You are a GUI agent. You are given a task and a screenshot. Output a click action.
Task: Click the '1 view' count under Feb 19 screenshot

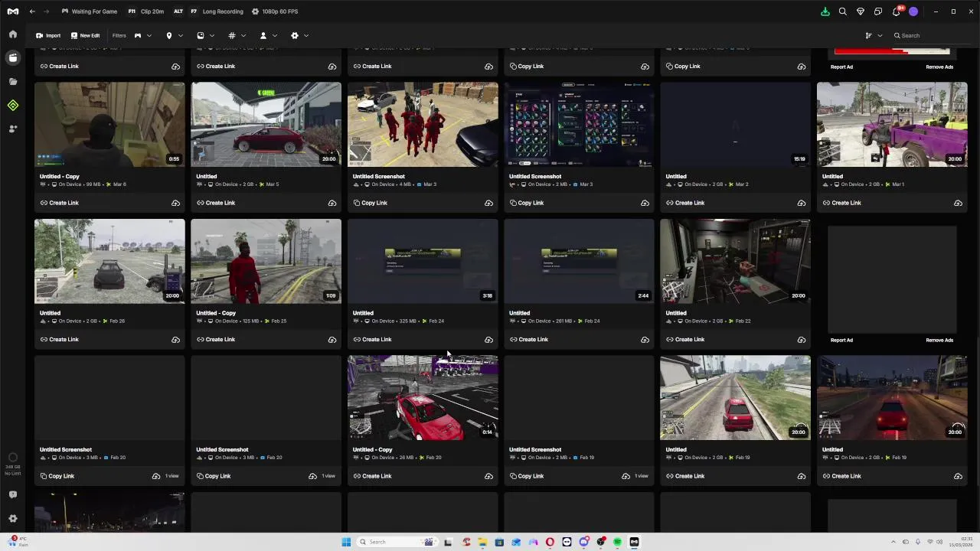[x=641, y=476]
